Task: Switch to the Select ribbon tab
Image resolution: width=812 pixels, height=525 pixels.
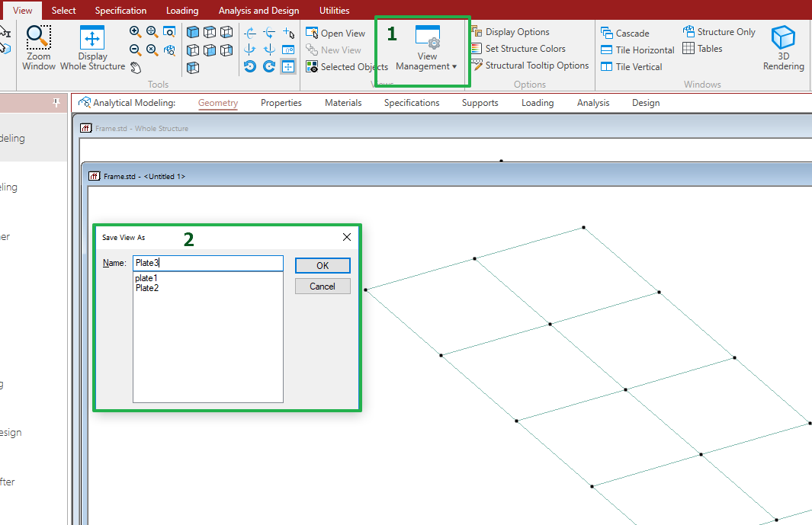Action: (x=63, y=11)
